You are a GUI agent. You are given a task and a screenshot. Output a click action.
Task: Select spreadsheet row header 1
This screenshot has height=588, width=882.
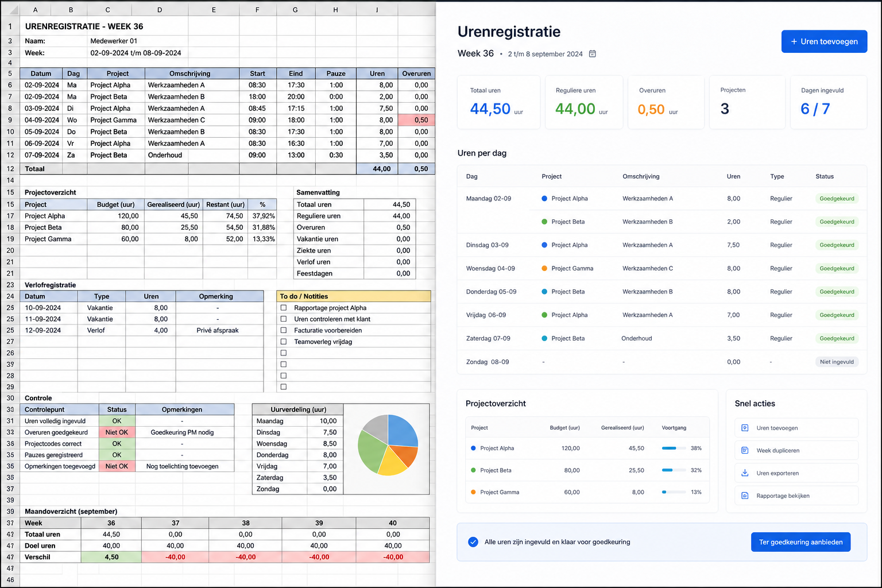coord(10,26)
